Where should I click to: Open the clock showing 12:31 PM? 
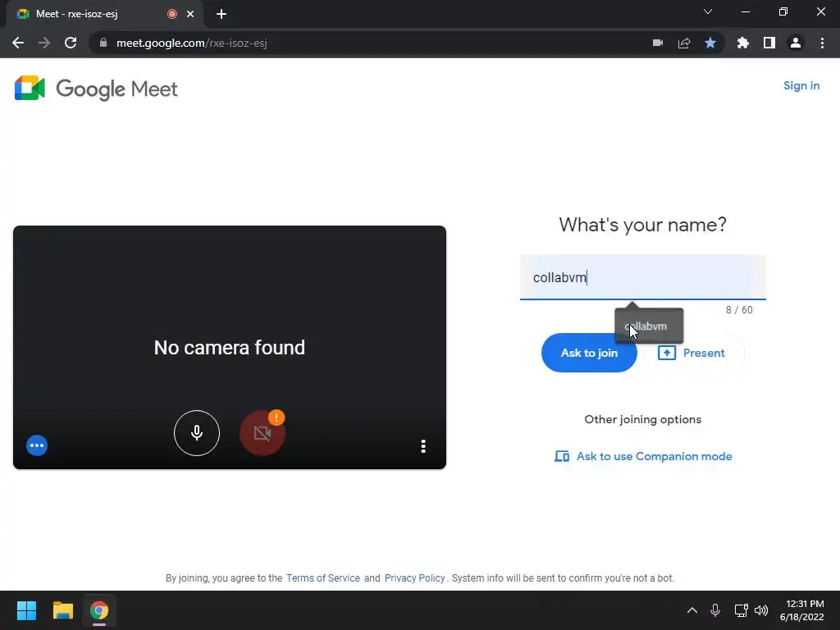tap(802, 610)
